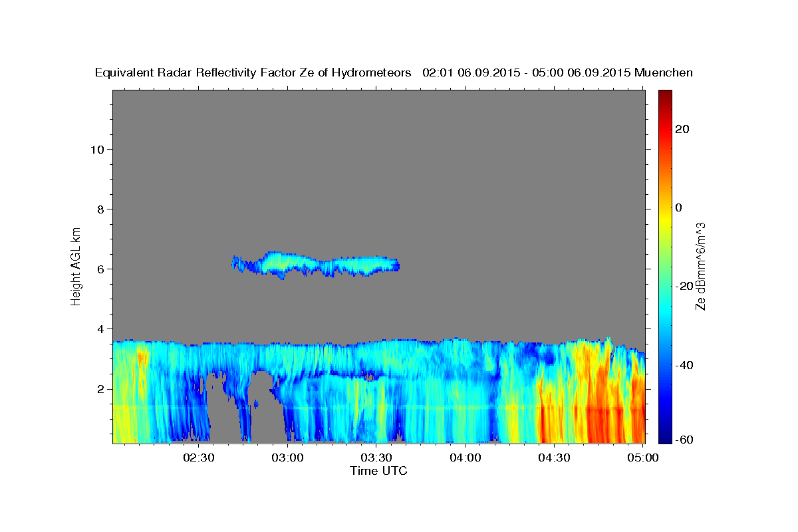Click the chart title 'Equivalent Radar Reflectivity Factor Ze of Hydrometeors'

coord(253,73)
